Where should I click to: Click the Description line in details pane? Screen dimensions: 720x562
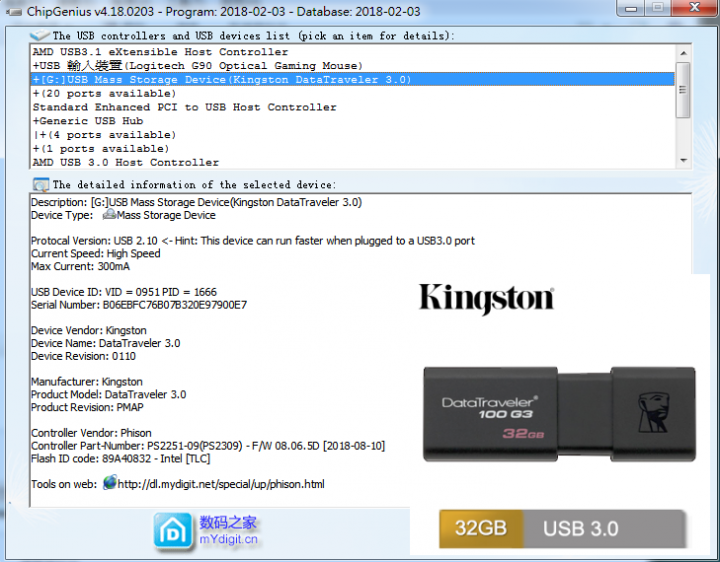197,202
